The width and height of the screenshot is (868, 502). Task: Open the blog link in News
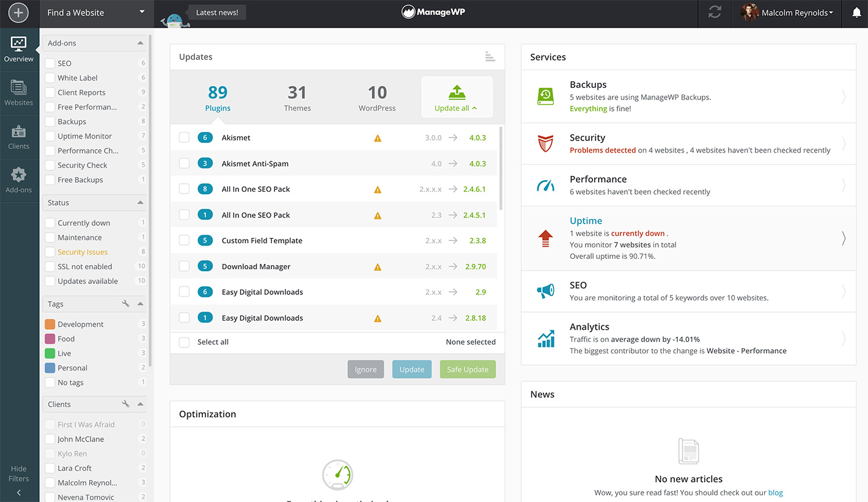tap(775, 493)
